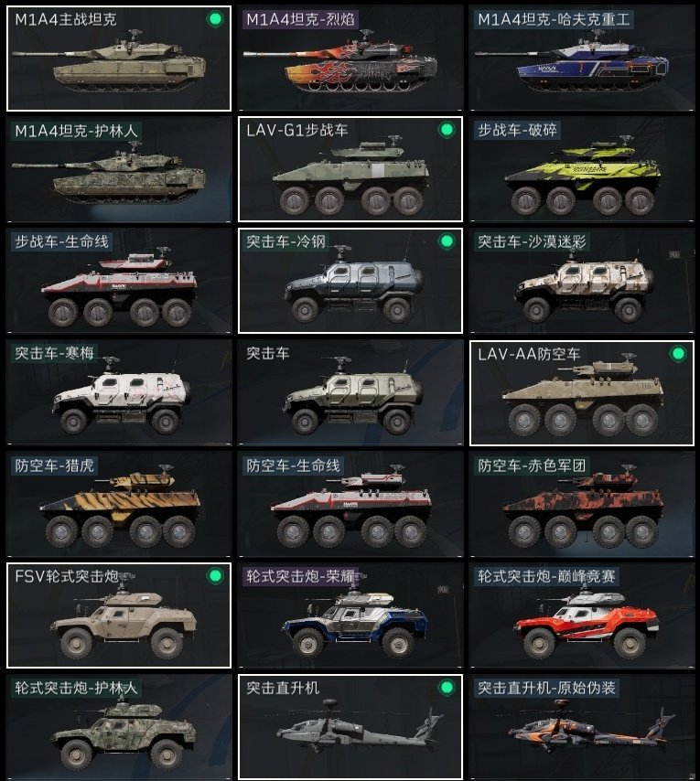Click the green equipped dot on FSV轮式突击炮
Viewport: 700px width, 781px height.
click(x=215, y=576)
